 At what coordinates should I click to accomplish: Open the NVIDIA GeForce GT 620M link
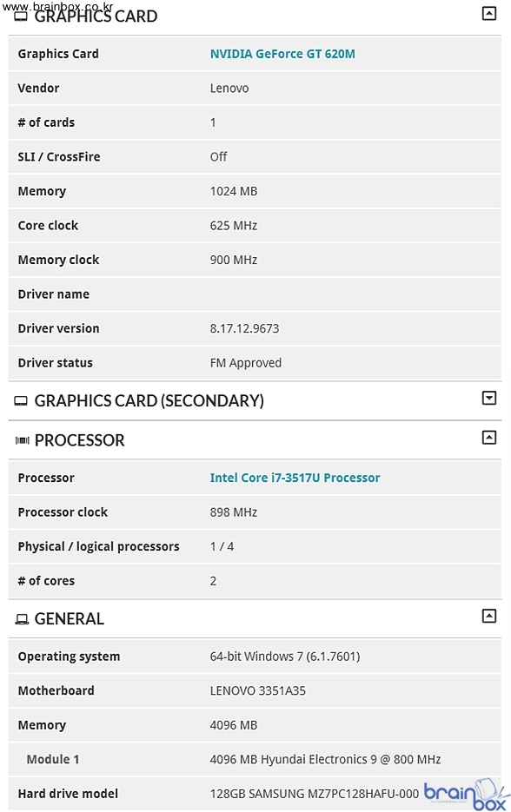[282, 54]
